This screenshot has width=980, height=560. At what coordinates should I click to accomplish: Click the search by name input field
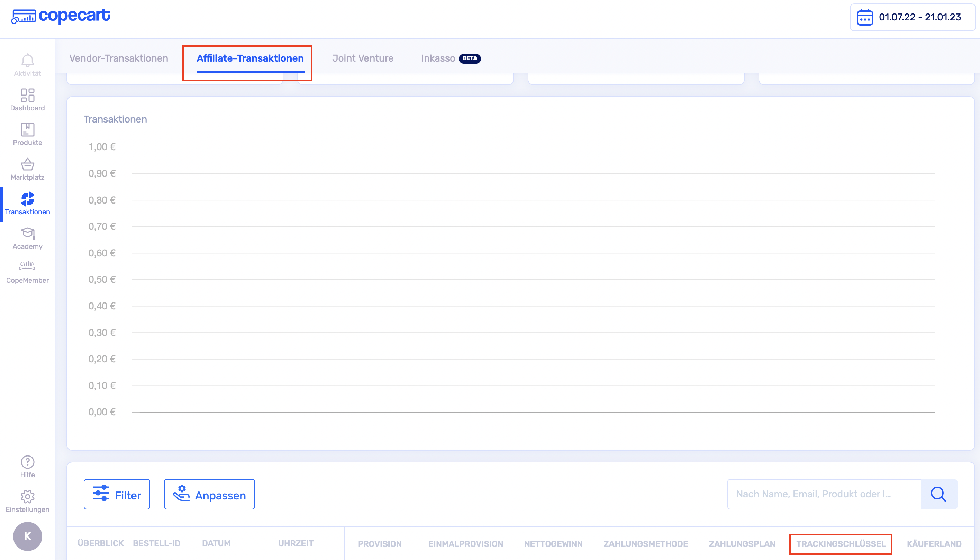click(x=824, y=494)
